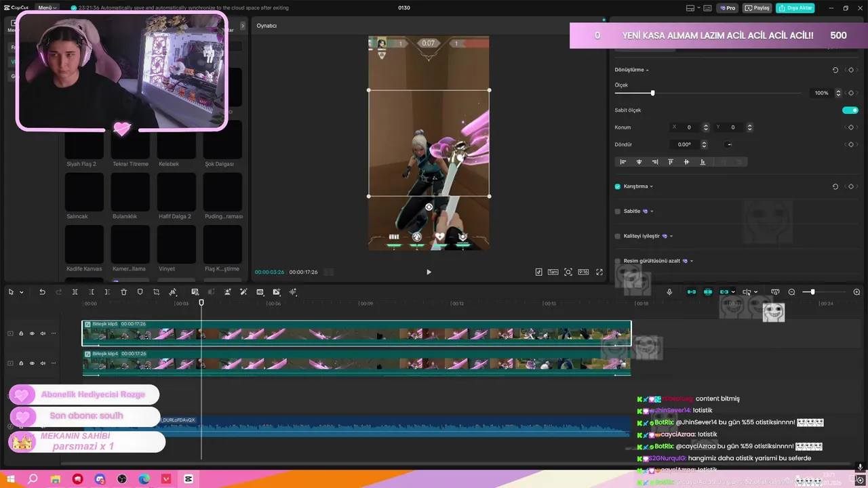The image size is (868, 488).
Task: Open the crop tool in timeline toolbar
Action: click(156, 292)
